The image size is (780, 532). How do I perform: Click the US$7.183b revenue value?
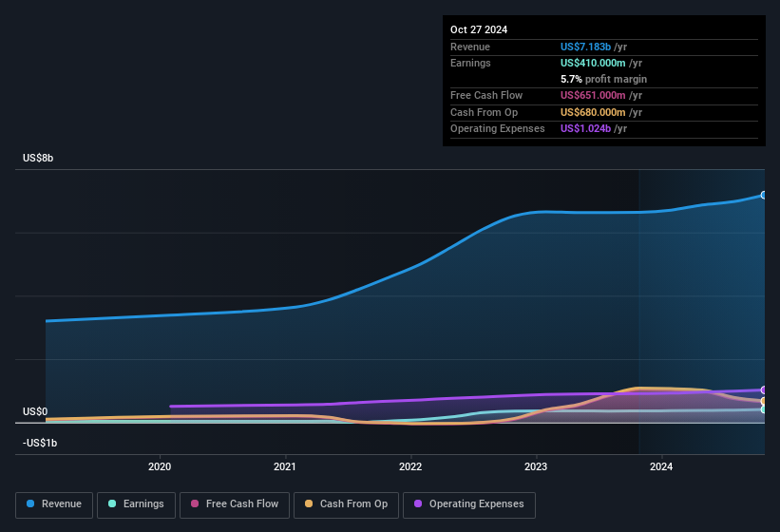[585, 47]
